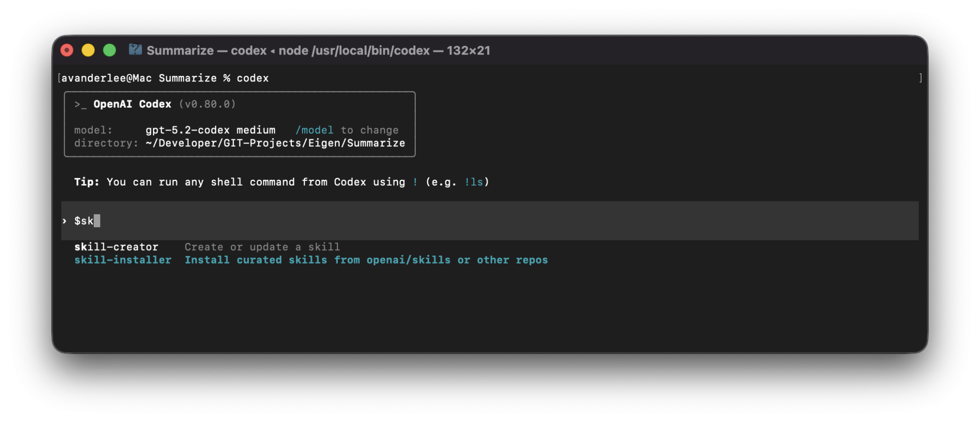Close the terminal window with red button
Viewport: 980px width, 422px height.
[67, 50]
